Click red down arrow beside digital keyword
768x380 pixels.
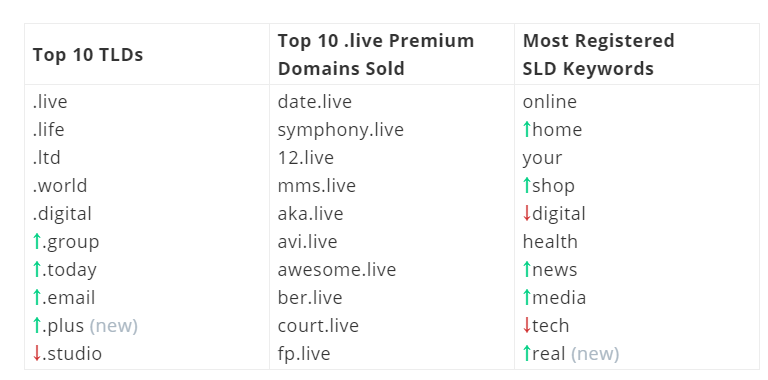tap(527, 214)
